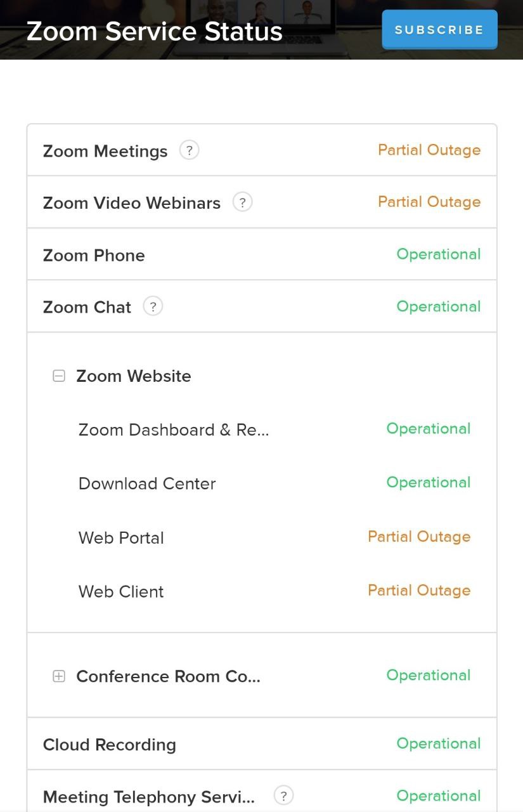Click Partial Outage status for Zoom Meetings

click(x=429, y=150)
